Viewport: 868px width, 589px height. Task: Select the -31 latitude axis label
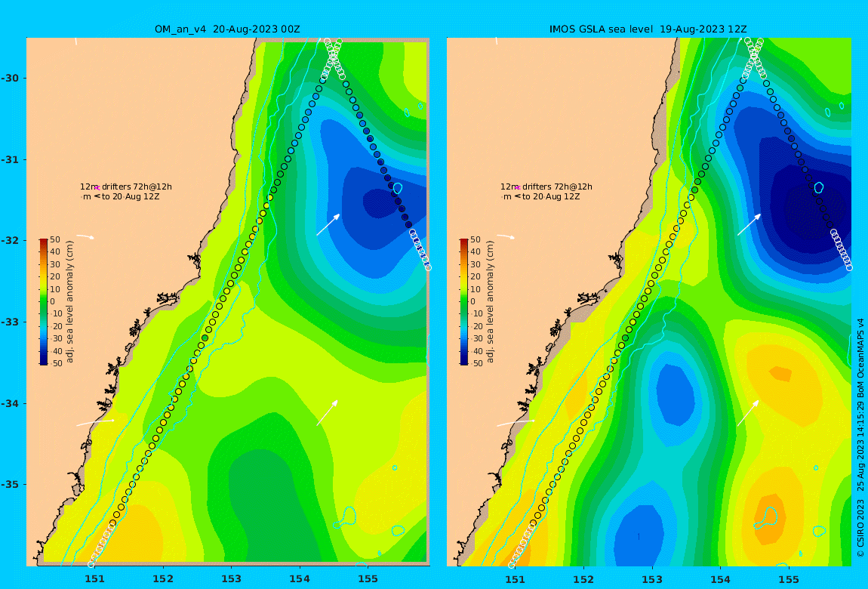[x=9, y=159]
